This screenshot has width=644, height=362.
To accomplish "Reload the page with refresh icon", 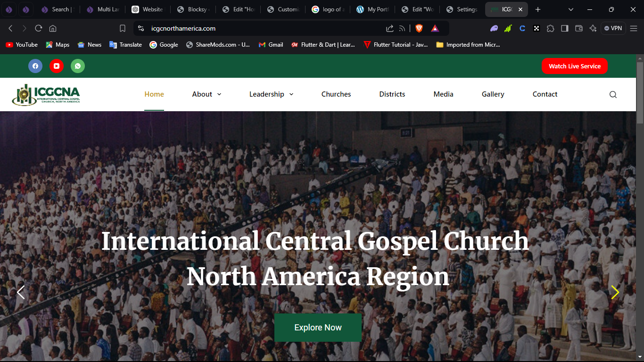I will [x=39, y=28].
